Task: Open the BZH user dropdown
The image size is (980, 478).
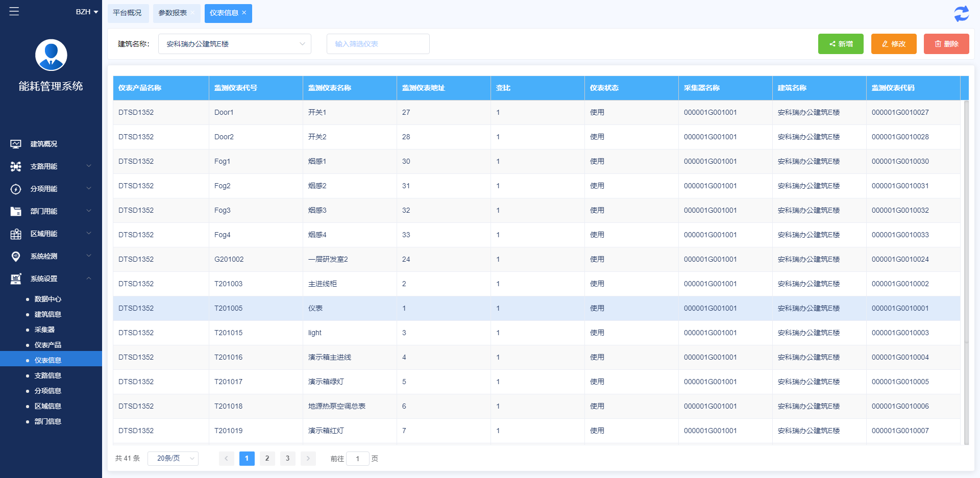Action: [87, 12]
